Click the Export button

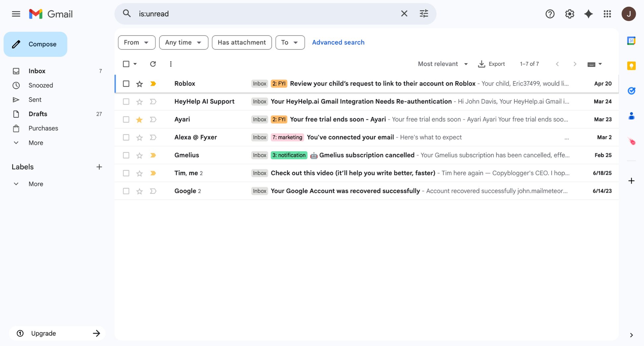pyautogui.click(x=491, y=64)
